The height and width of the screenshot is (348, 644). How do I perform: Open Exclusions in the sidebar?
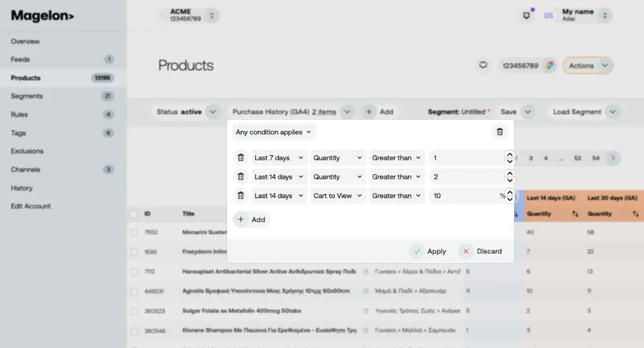(27, 151)
